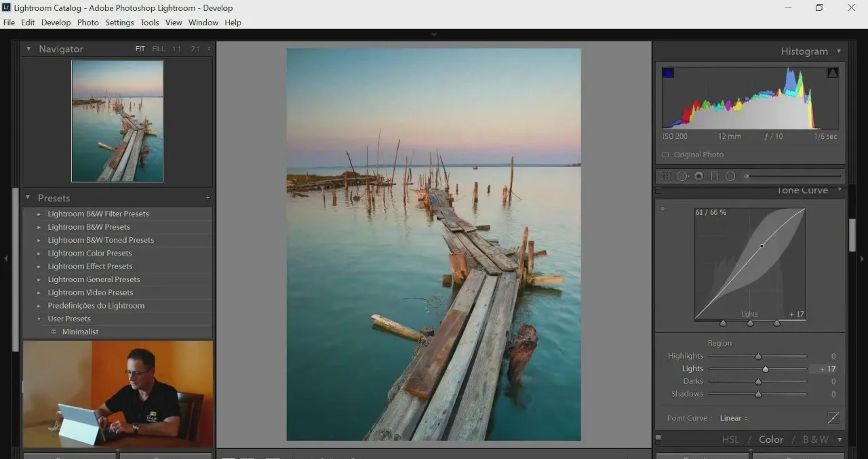Expand the Lightroom Color Presets folder
The width and height of the screenshot is (868, 459).
[x=90, y=253]
